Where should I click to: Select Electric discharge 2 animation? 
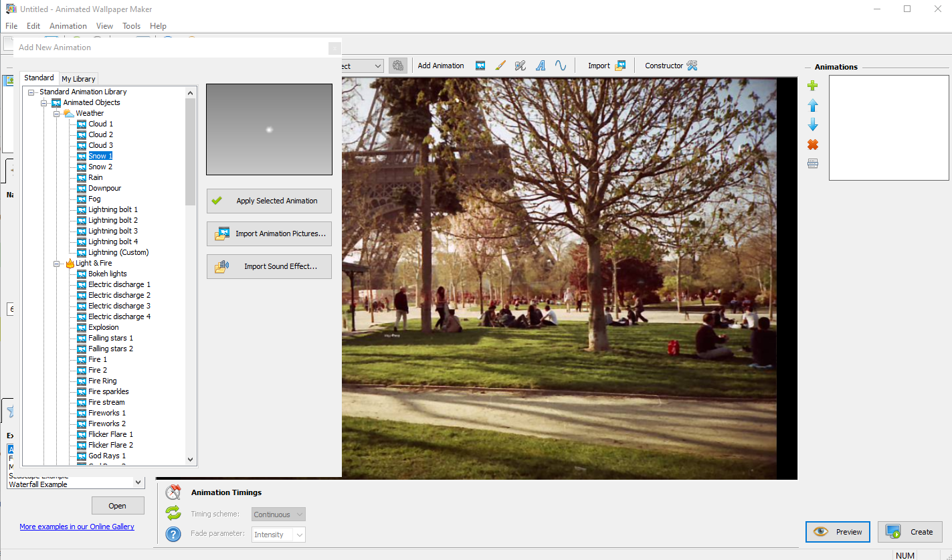119,295
